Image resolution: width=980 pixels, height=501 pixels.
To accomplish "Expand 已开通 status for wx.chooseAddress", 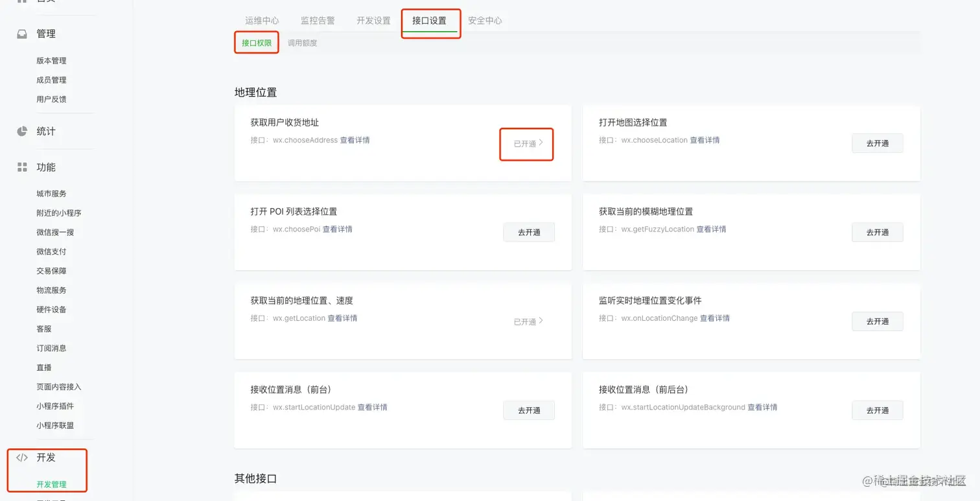I will tap(528, 143).
